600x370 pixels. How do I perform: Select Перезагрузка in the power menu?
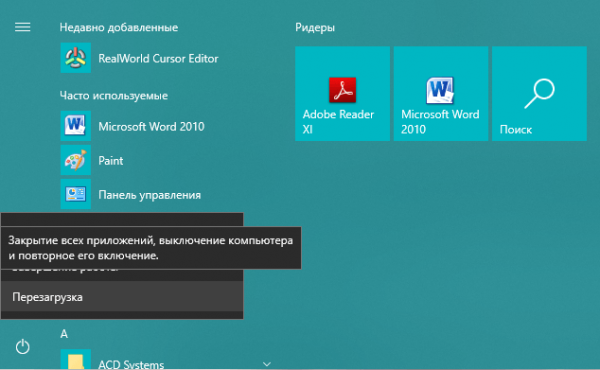point(122,297)
